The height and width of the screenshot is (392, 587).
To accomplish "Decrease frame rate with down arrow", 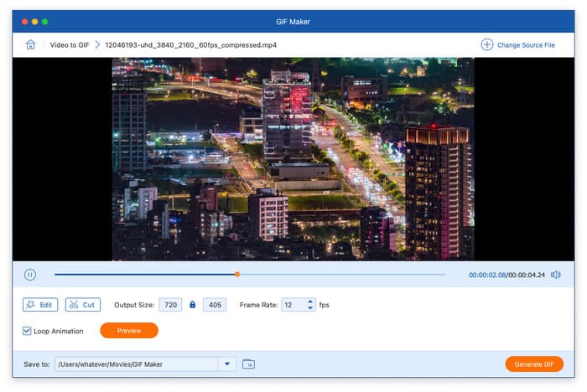I will tap(310, 308).
